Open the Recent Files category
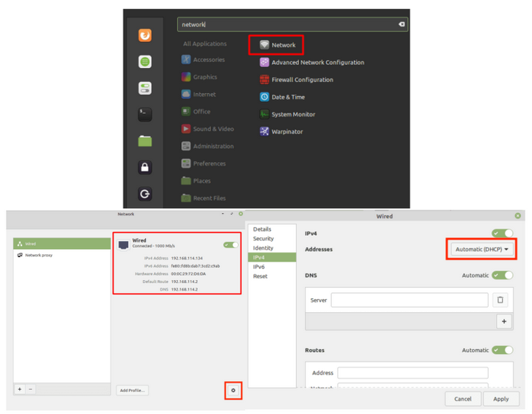 point(203,198)
